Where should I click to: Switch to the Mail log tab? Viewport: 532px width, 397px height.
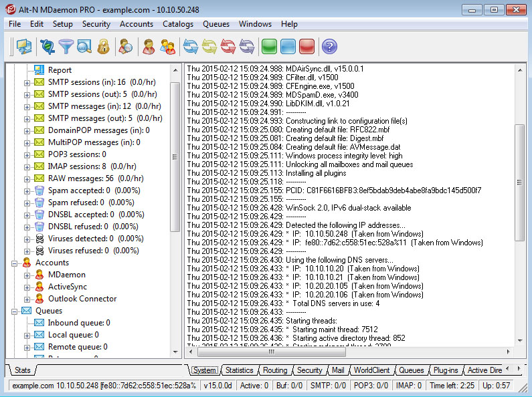click(338, 370)
